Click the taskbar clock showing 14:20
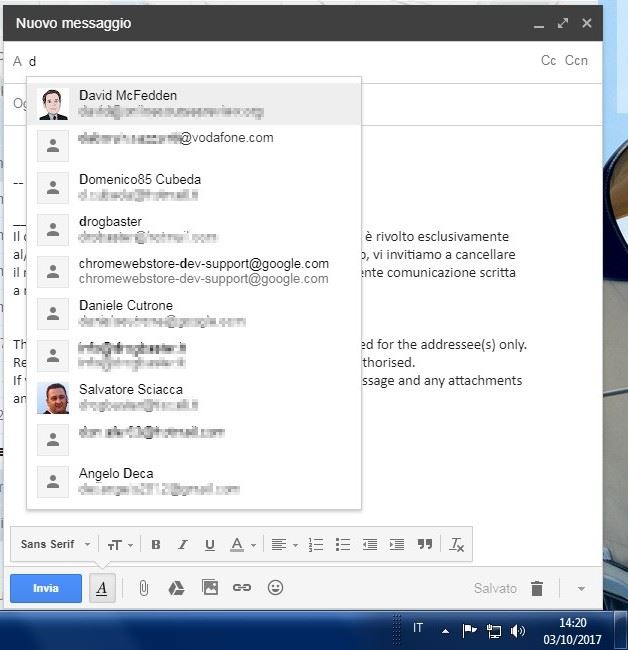Image resolution: width=628 pixels, height=650 pixels. [572, 631]
